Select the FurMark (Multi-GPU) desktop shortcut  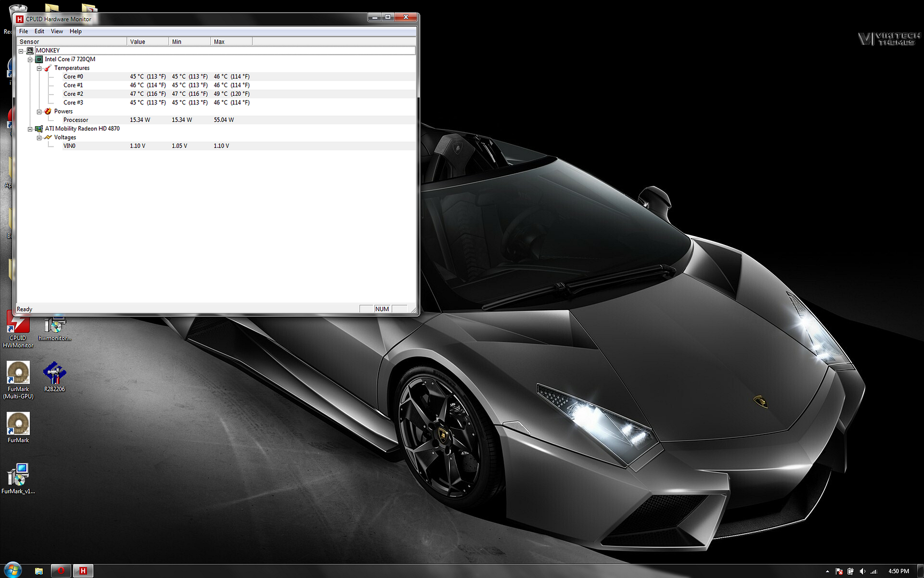pyautogui.click(x=18, y=381)
